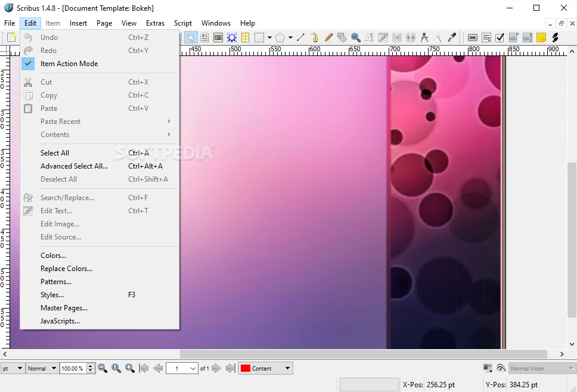Image resolution: width=577 pixels, height=392 pixels.
Task: Insert a PDF text field
Action: (x=486, y=38)
